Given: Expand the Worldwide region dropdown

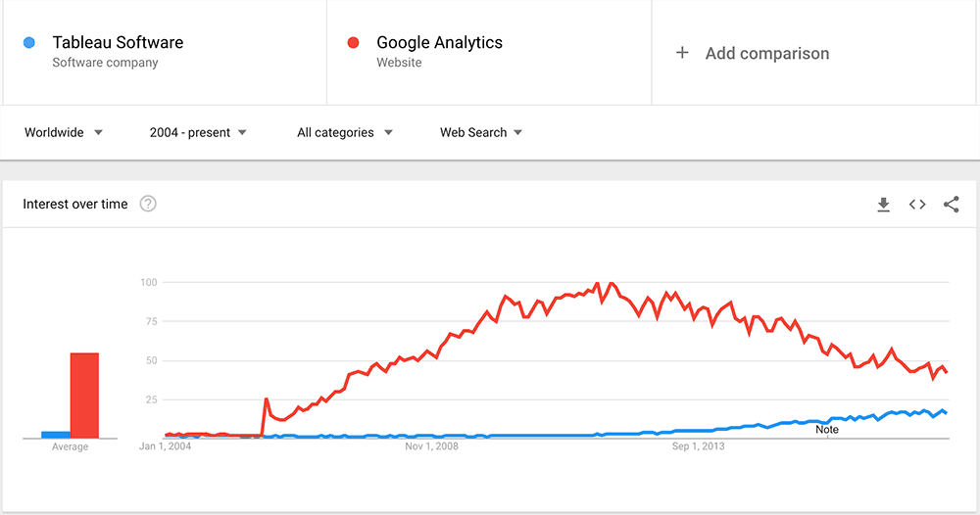Looking at the screenshot, I should coord(63,132).
